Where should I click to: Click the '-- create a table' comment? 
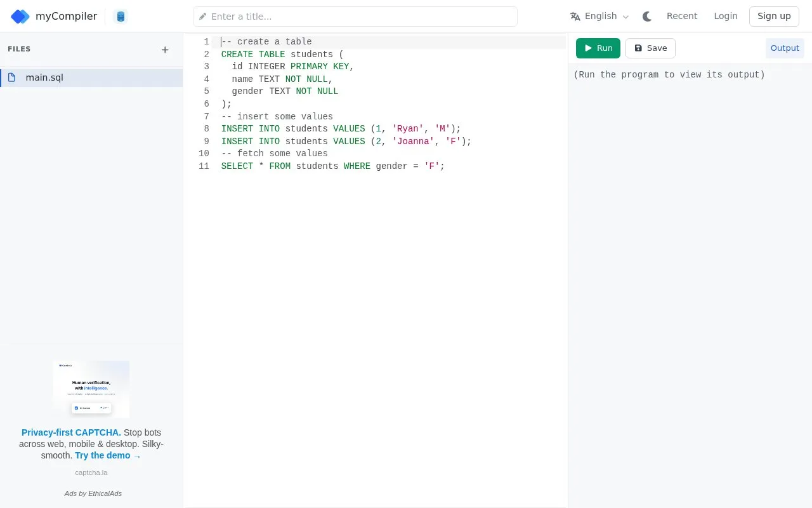[266, 42]
